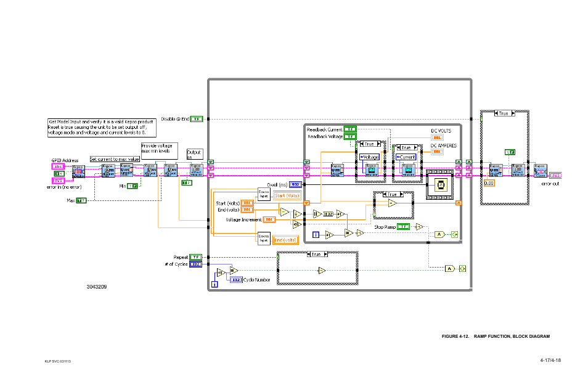588x381 pixels.
Task: Click the Dwell (ms) U32 control
Action: tap(295, 184)
